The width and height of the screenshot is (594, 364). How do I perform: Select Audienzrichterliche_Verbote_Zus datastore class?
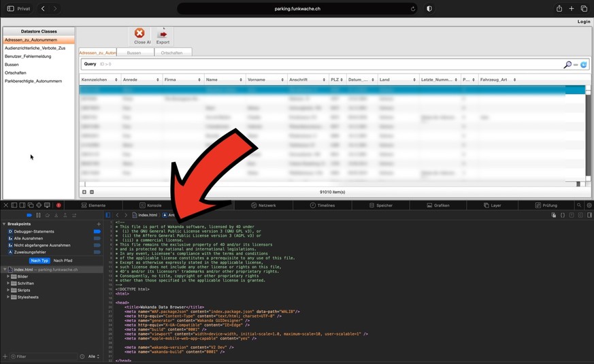(39, 48)
